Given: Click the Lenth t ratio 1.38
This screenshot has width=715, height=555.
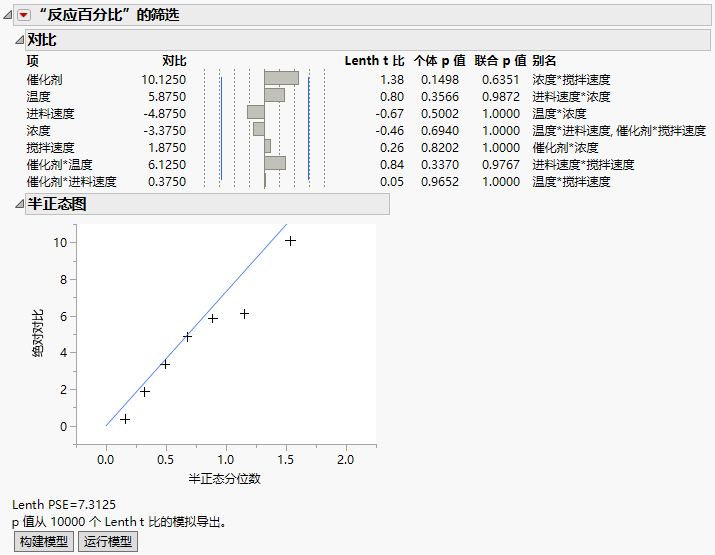Looking at the screenshot, I should [392, 80].
